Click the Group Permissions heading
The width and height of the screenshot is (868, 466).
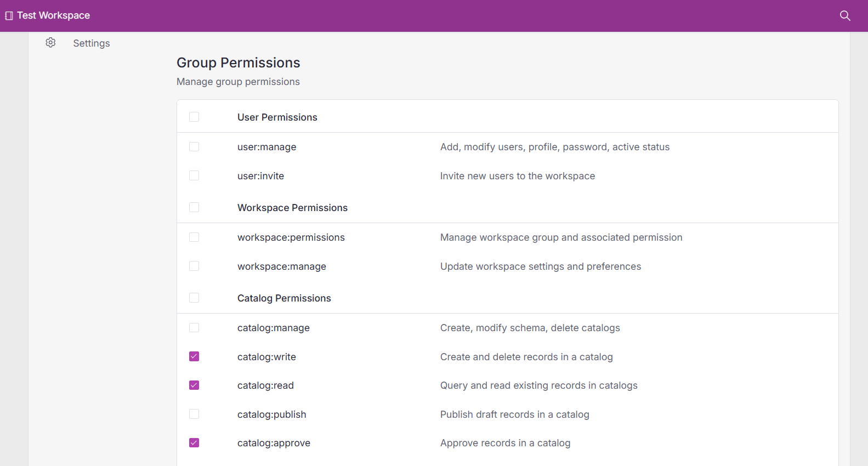click(239, 62)
